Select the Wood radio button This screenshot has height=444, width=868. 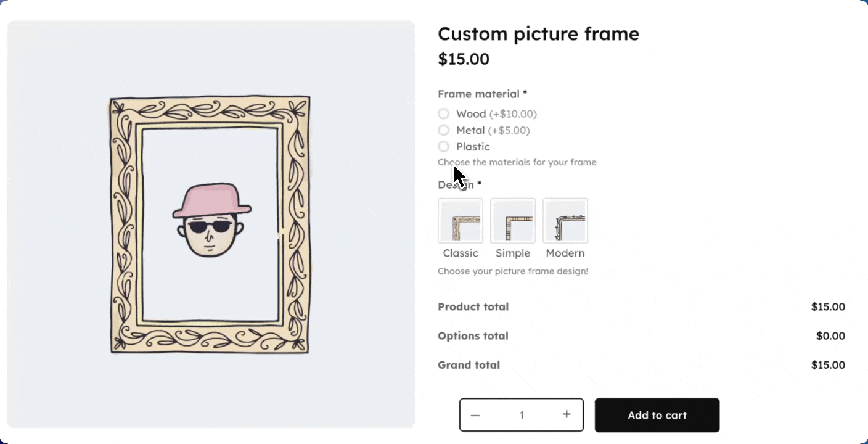[x=443, y=113]
